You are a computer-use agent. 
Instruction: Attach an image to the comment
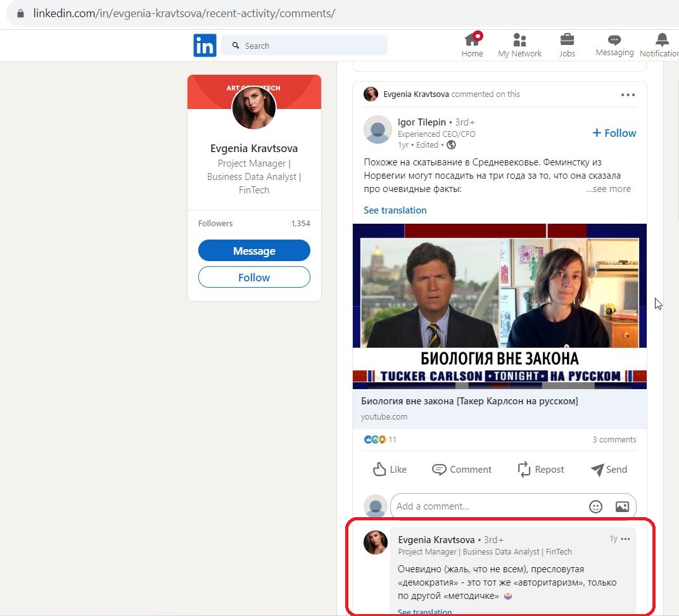click(622, 506)
